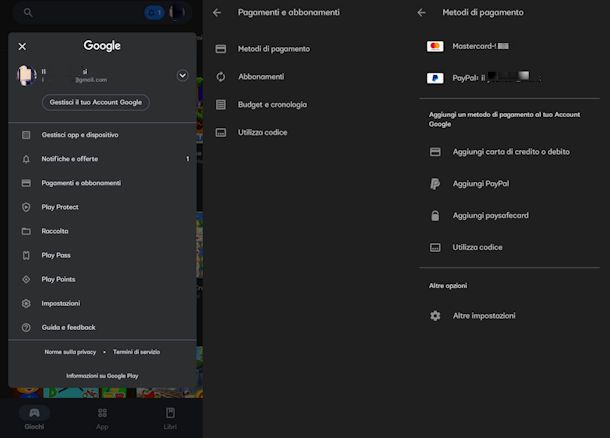Click the search magnifier icon
This screenshot has height=438, width=610.
pos(28,12)
